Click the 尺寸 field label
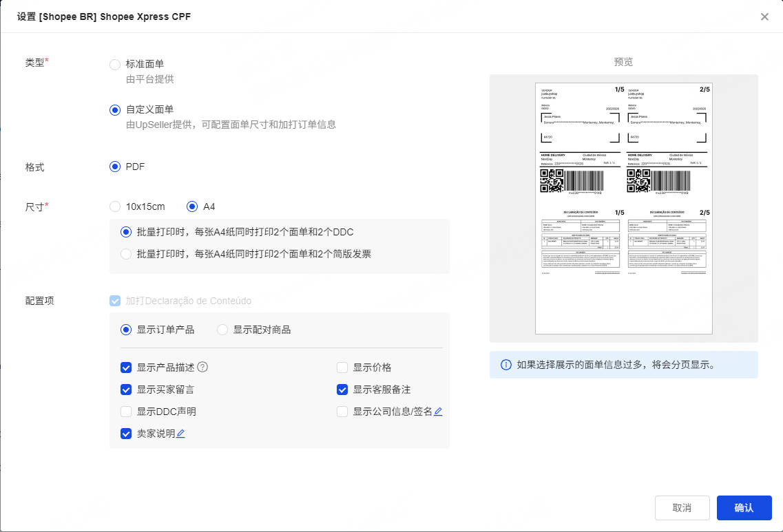 (x=36, y=206)
